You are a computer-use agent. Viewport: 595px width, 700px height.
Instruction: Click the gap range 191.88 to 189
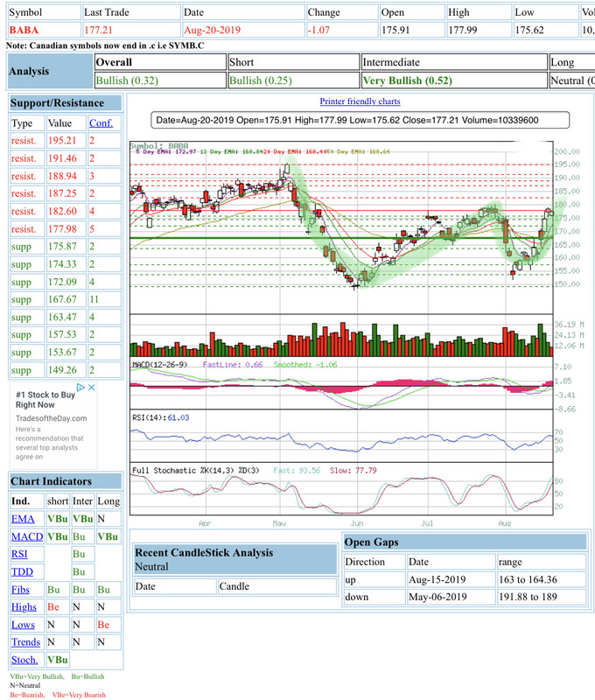coord(542,597)
